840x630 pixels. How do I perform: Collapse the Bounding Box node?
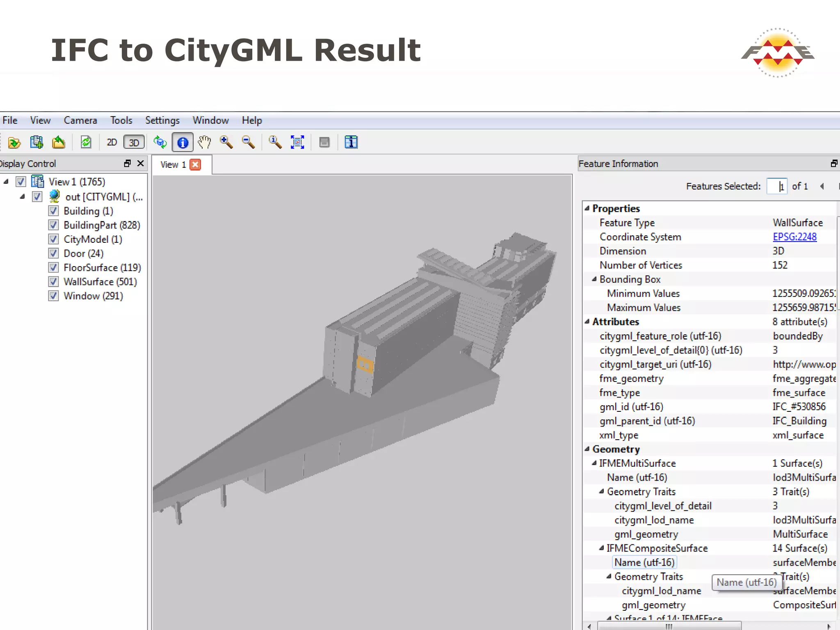(x=594, y=279)
